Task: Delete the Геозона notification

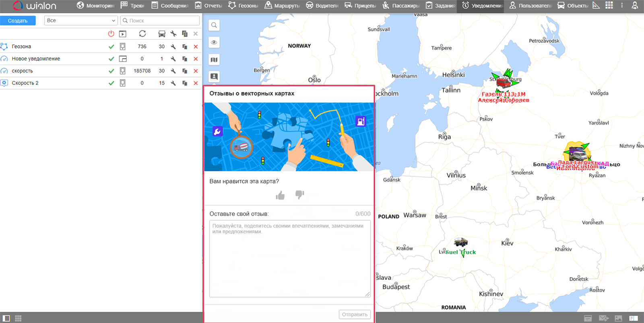Action: (x=196, y=47)
